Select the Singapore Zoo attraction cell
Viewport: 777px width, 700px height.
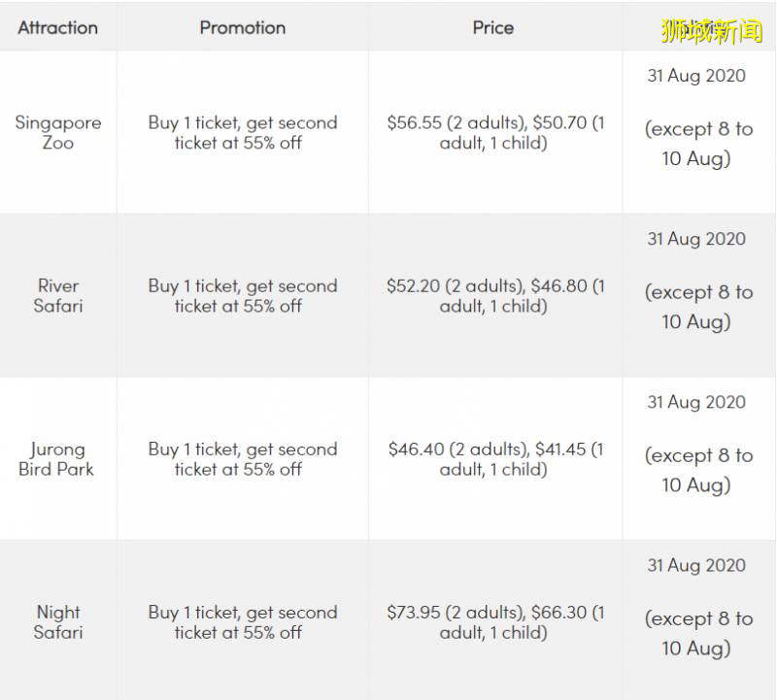(x=58, y=133)
